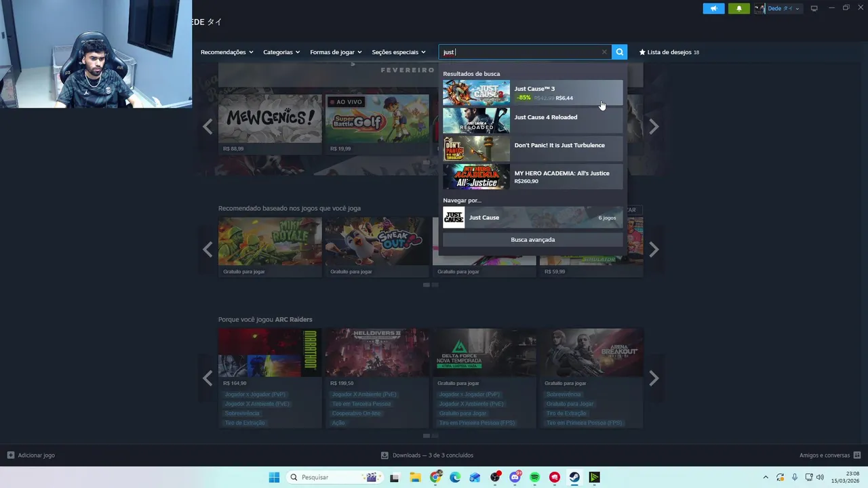Click the blue magnifier search button
Image resolution: width=868 pixels, height=488 pixels.
tap(619, 52)
